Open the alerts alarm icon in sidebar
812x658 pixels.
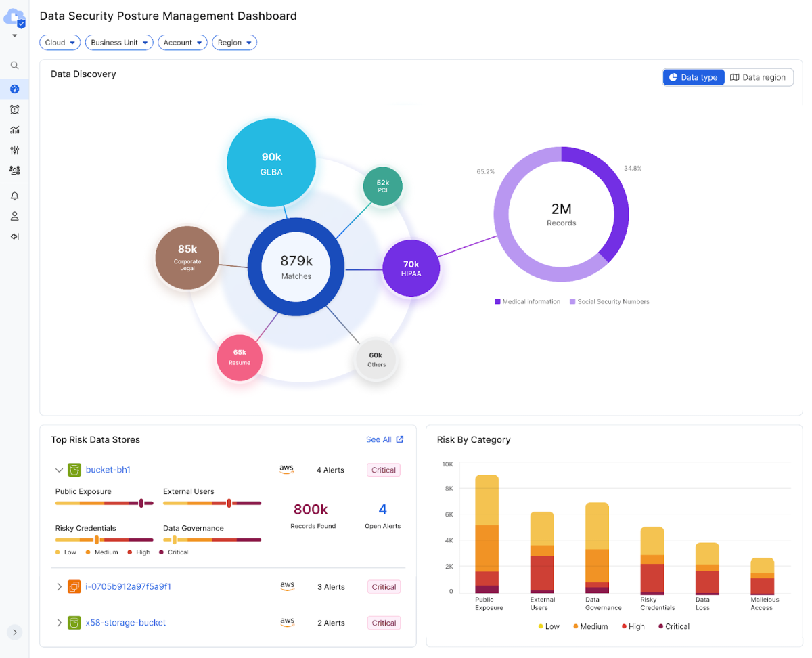14,109
